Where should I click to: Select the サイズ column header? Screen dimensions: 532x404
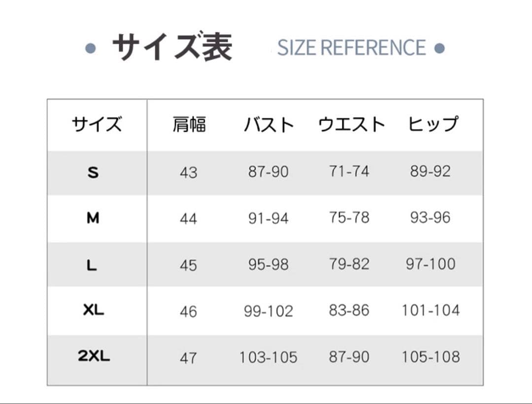click(x=97, y=124)
